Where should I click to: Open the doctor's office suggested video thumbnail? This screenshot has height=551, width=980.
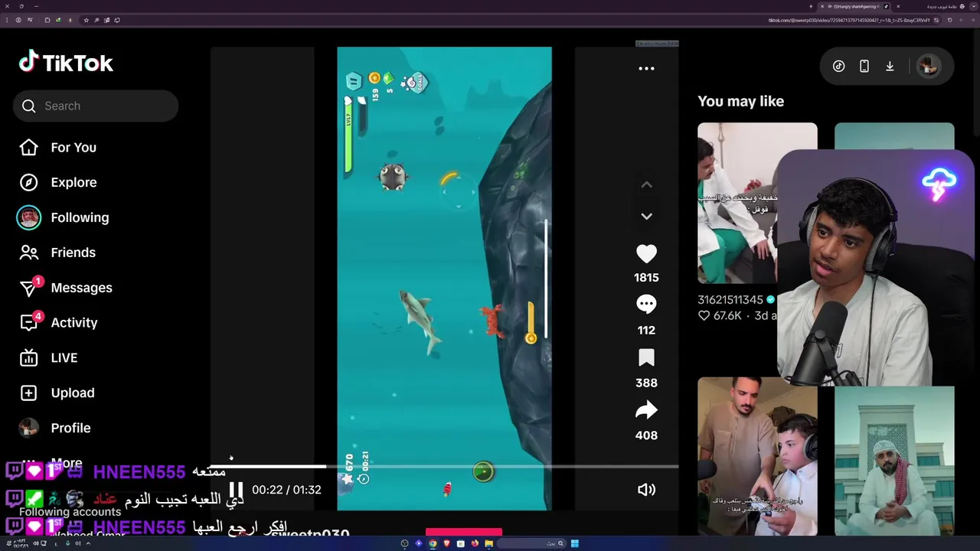coord(738,203)
